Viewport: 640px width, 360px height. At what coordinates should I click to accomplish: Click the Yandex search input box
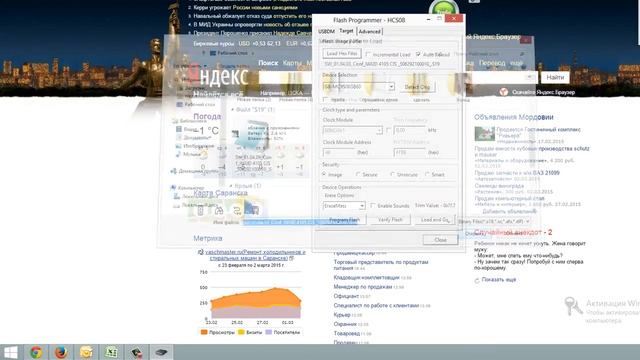[x=397, y=77]
